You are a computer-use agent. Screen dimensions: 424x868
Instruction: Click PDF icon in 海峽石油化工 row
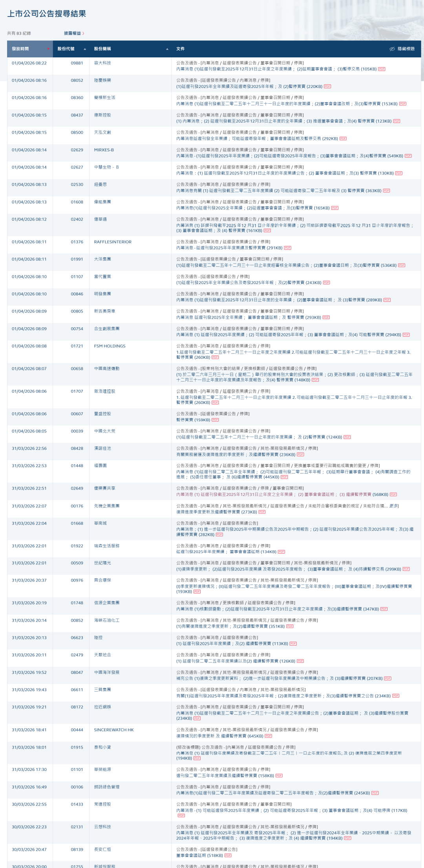click(x=290, y=626)
